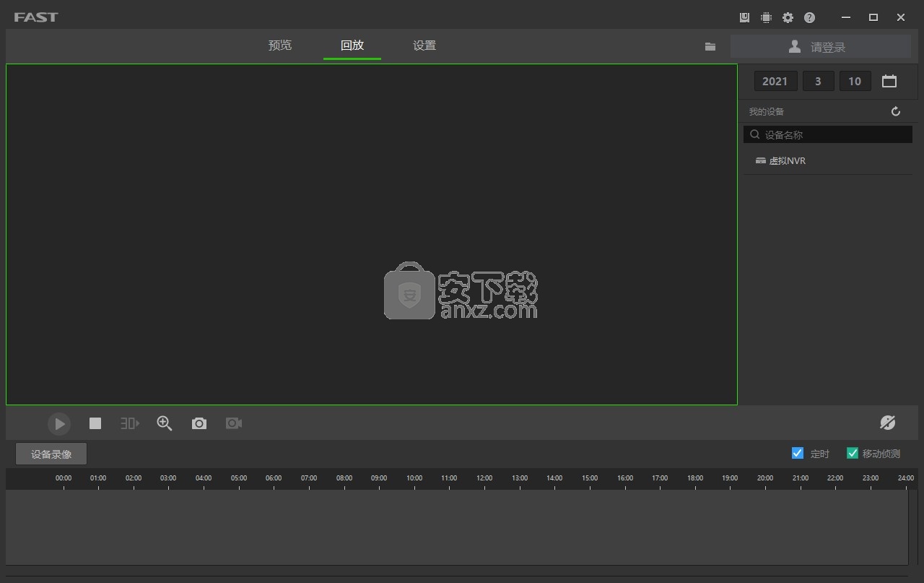924x583 pixels.
Task: Start clip recording with the video camera icon
Action: click(x=234, y=423)
